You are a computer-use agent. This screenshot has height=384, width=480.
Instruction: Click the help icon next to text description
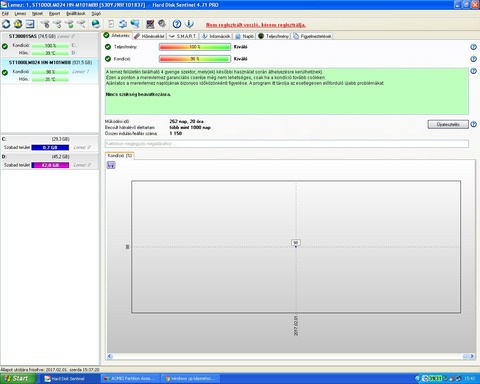point(473,71)
